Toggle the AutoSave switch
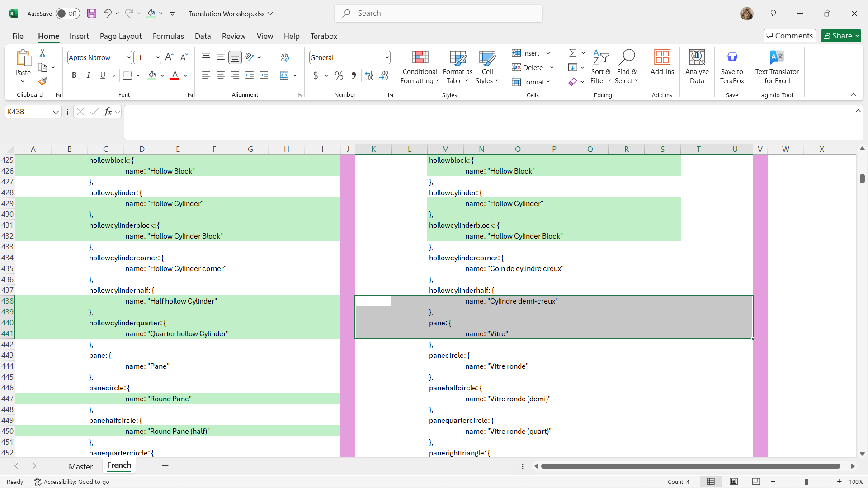Viewport: 868px width, 488px height. [x=67, y=14]
